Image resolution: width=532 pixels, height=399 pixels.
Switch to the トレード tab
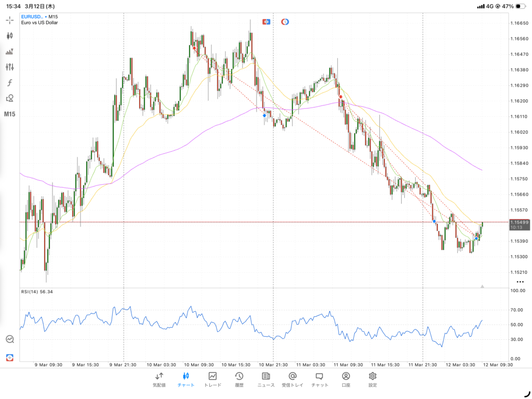(x=212, y=379)
